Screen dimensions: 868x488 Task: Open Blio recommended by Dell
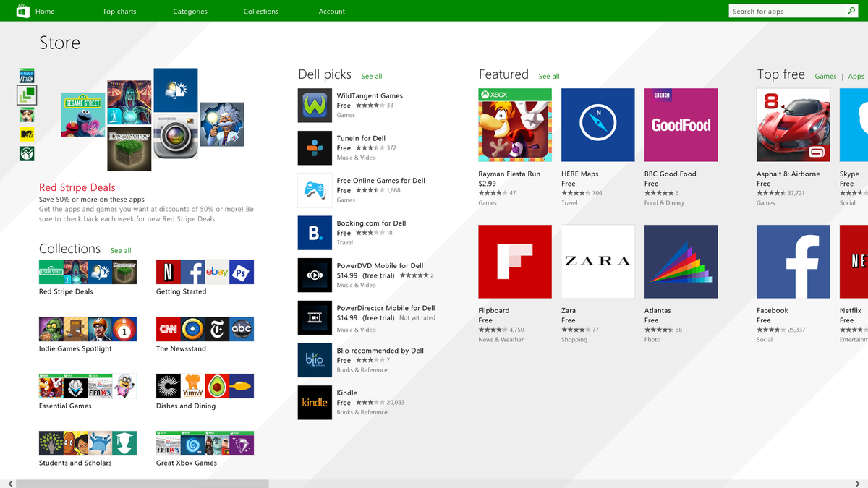pos(314,360)
